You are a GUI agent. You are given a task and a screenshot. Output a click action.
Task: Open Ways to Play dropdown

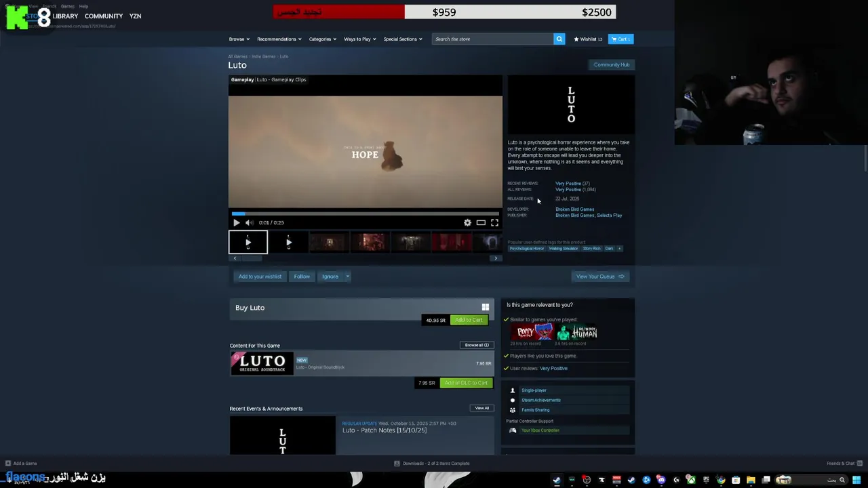[359, 39]
